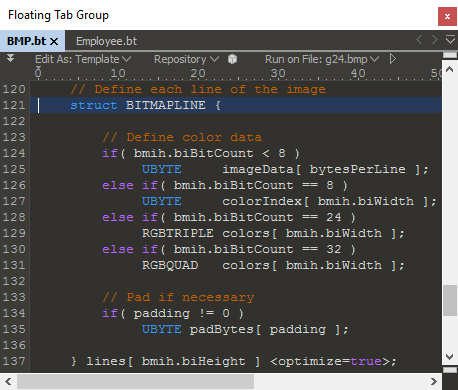Go to previous tab with left chevron
Screen dimensions: 458x390
tap(419, 40)
